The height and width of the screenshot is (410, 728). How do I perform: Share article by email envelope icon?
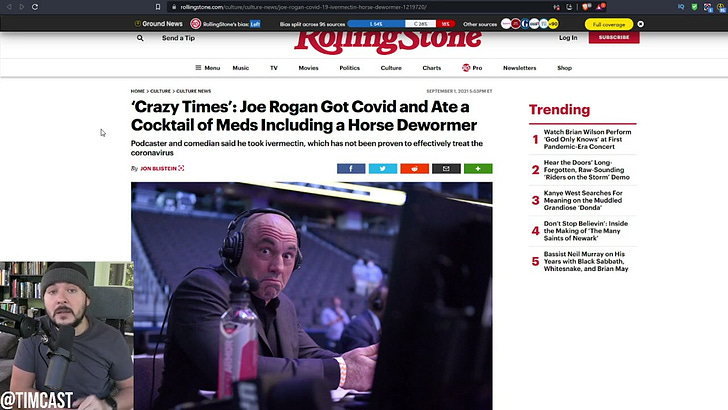click(446, 169)
